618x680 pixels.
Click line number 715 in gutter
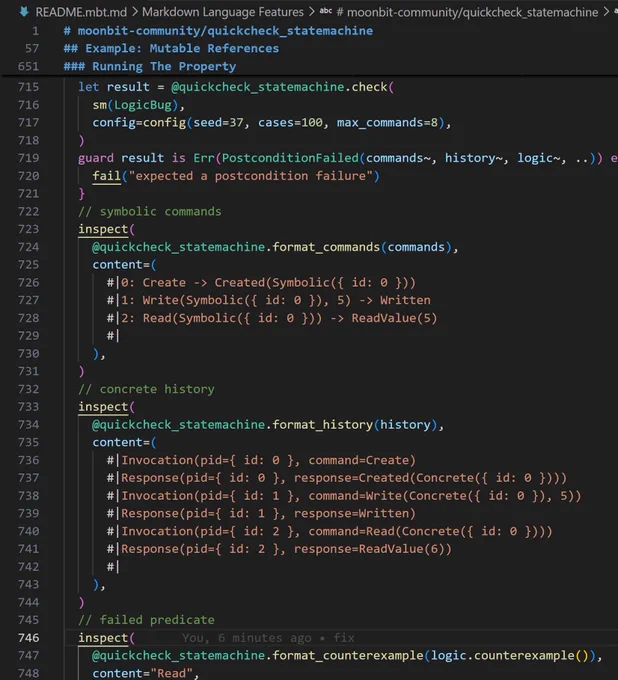coord(28,87)
